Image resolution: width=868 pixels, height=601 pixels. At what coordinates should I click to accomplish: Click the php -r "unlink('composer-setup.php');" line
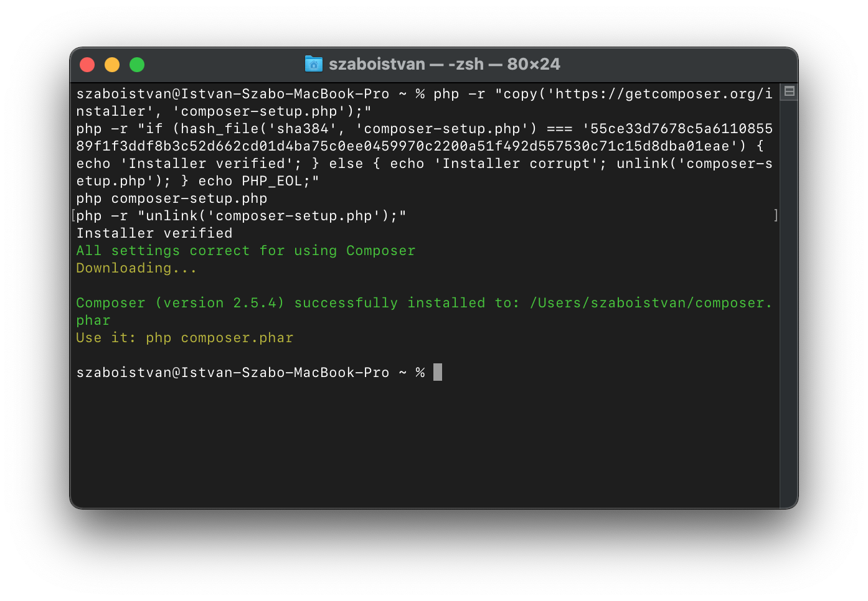point(241,216)
